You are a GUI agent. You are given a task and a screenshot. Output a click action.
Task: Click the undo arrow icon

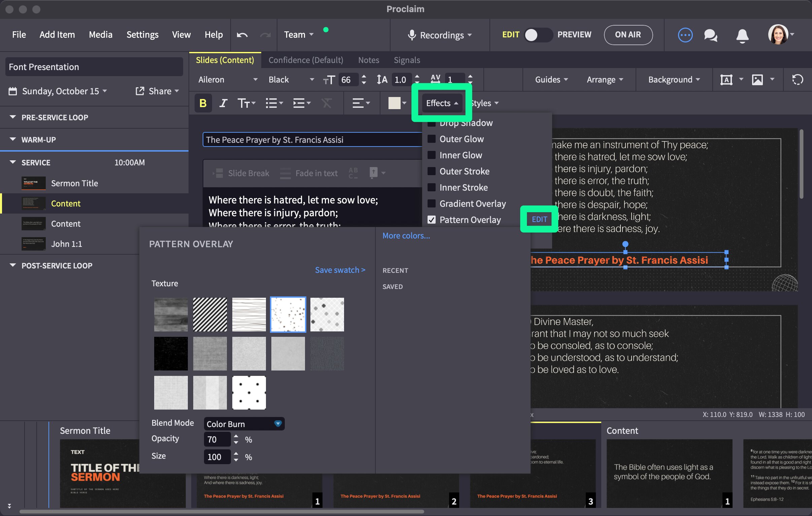(x=242, y=35)
